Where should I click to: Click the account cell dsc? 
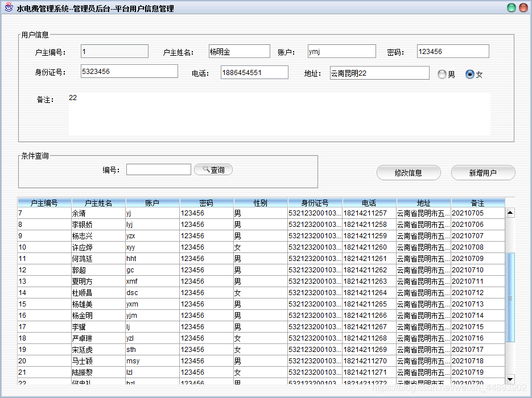coord(152,293)
